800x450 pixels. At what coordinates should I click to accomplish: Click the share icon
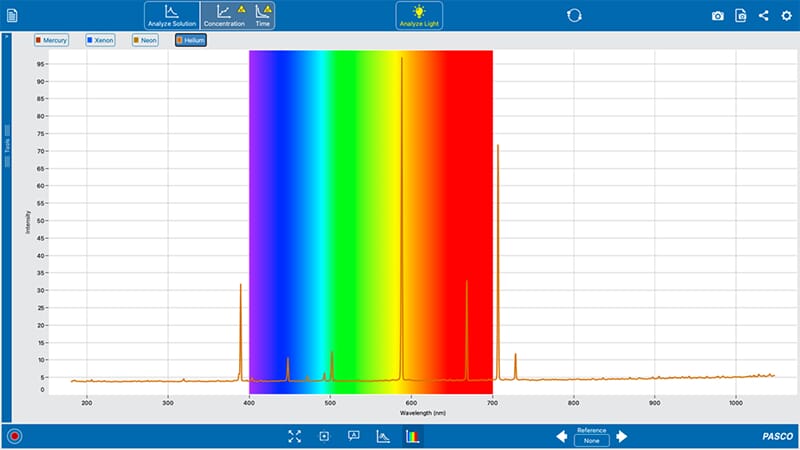point(765,15)
